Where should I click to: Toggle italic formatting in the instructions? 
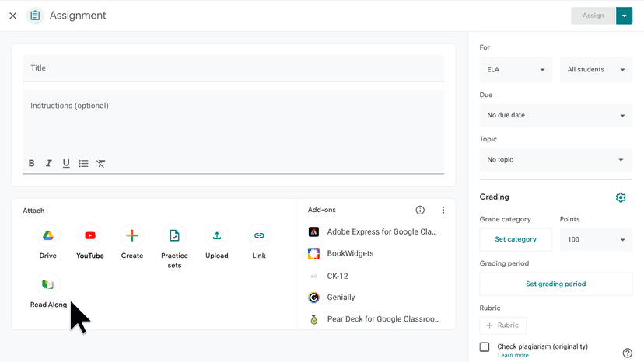[x=49, y=163]
